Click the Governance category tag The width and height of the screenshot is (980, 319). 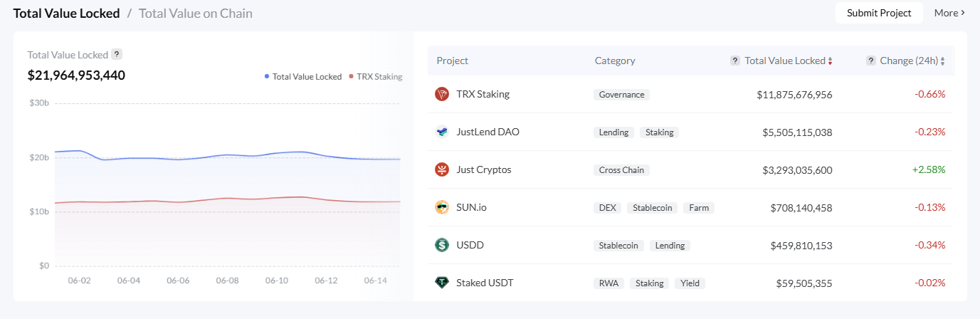coord(621,94)
